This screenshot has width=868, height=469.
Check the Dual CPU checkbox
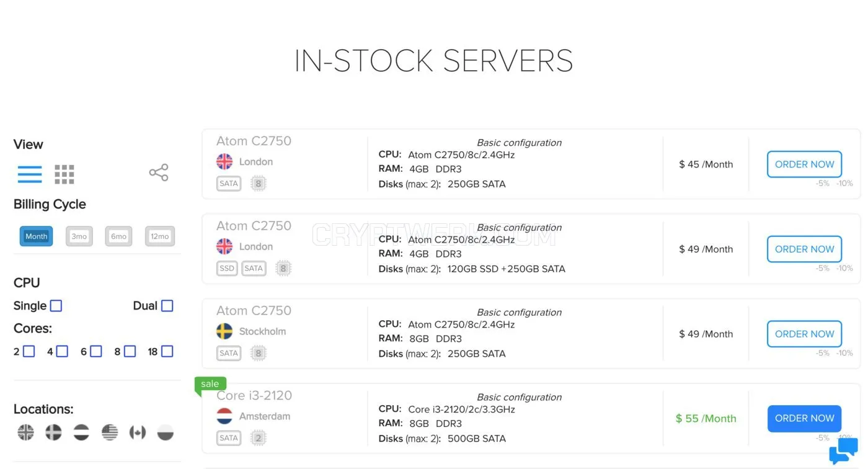coord(167,306)
